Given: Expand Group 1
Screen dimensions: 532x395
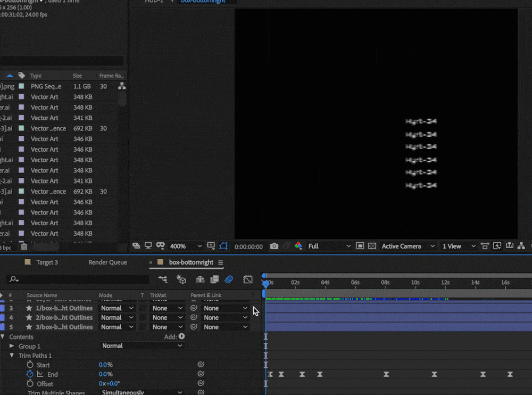Looking at the screenshot, I should [12, 345].
